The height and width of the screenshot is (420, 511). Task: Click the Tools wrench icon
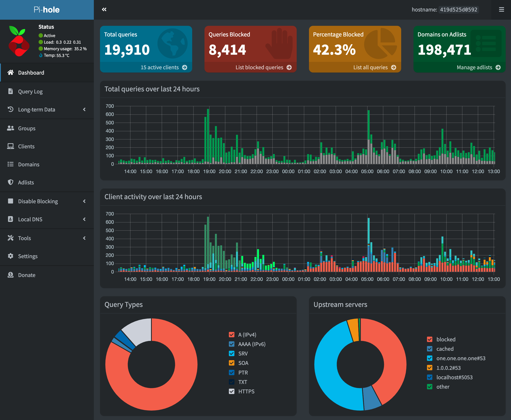10,238
